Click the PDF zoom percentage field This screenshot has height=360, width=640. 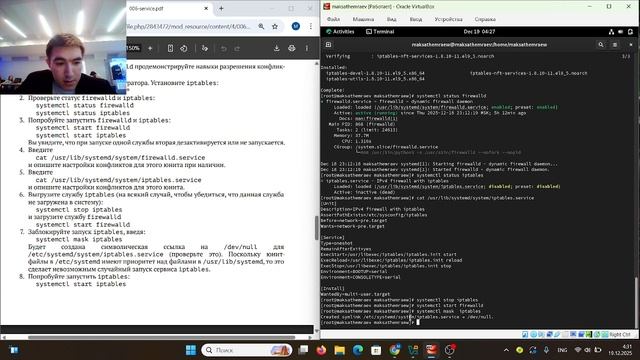coord(133,48)
